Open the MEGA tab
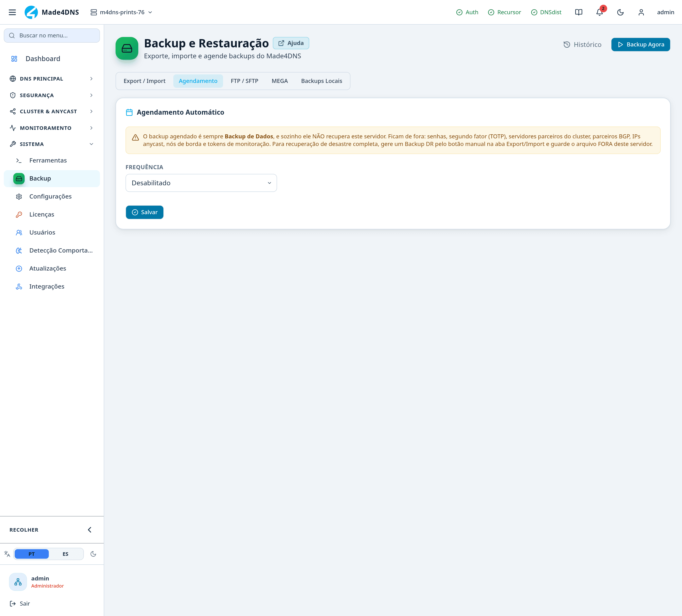 pos(279,81)
